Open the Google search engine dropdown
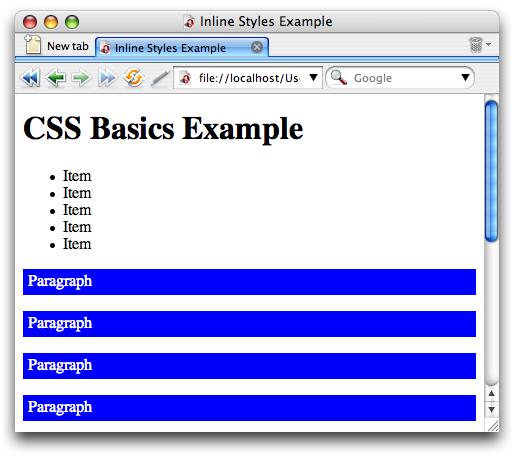The image size is (518, 463). (465, 78)
